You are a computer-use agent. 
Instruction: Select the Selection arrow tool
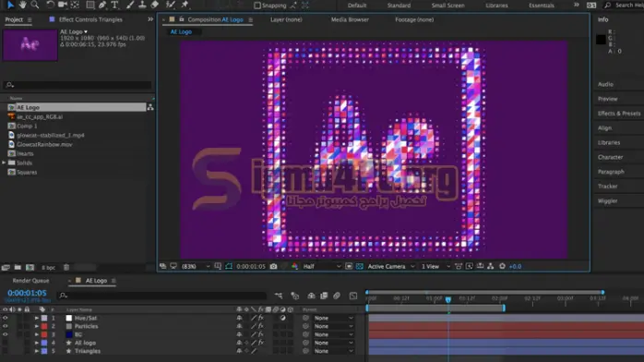pyautogui.click(x=10, y=5)
